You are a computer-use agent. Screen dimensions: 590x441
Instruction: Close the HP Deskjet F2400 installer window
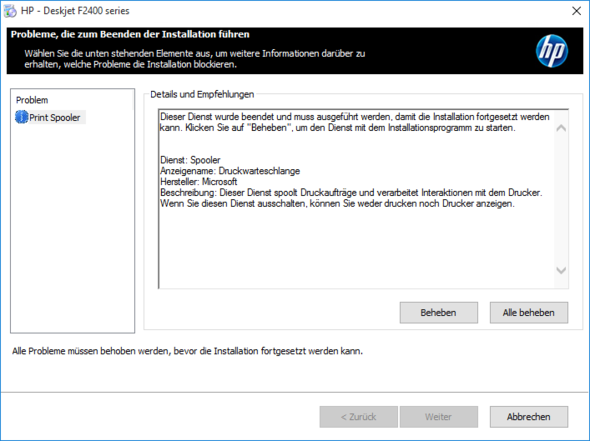[x=576, y=11]
